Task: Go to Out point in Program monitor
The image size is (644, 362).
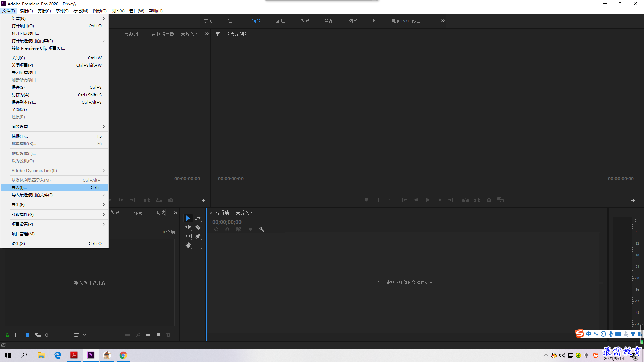Action: [x=451, y=200]
